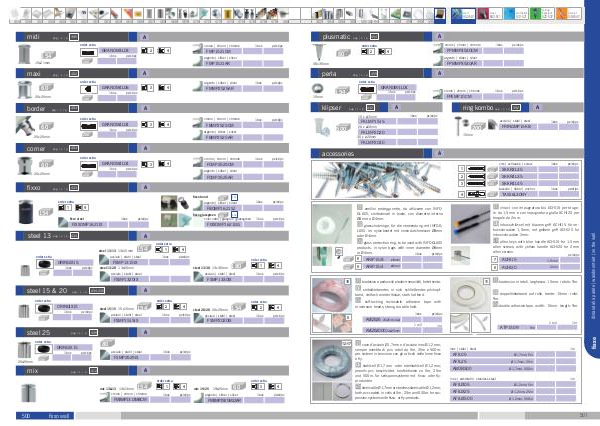The height and width of the screenshot is (426, 600).
Task: Select the magenta category box in top strip
Action: click(x=489, y=15)
